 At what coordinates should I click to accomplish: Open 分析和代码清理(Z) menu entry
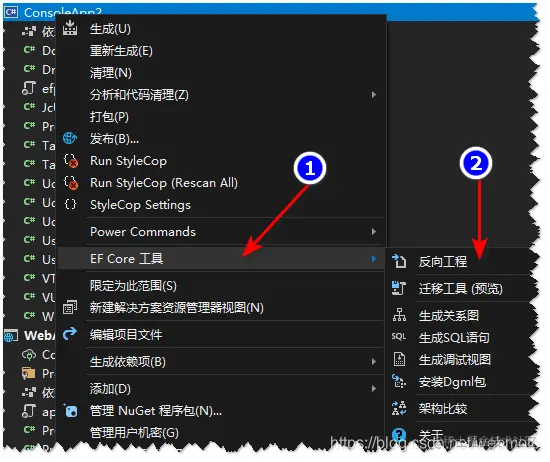222,95
